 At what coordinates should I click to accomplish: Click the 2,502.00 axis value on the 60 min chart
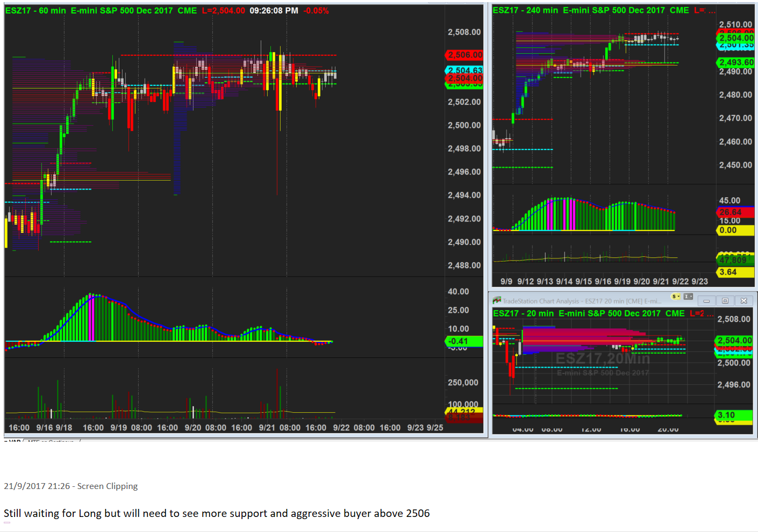[464, 102]
